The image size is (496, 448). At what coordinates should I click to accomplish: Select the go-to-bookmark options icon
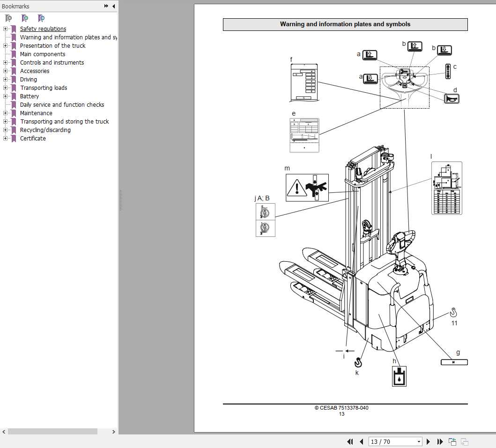[41, 18]
